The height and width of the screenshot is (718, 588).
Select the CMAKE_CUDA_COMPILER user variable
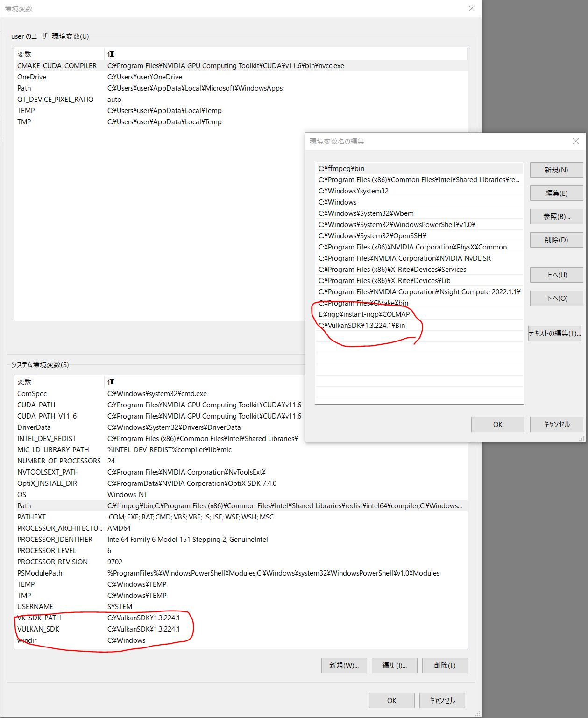point(57,65)
